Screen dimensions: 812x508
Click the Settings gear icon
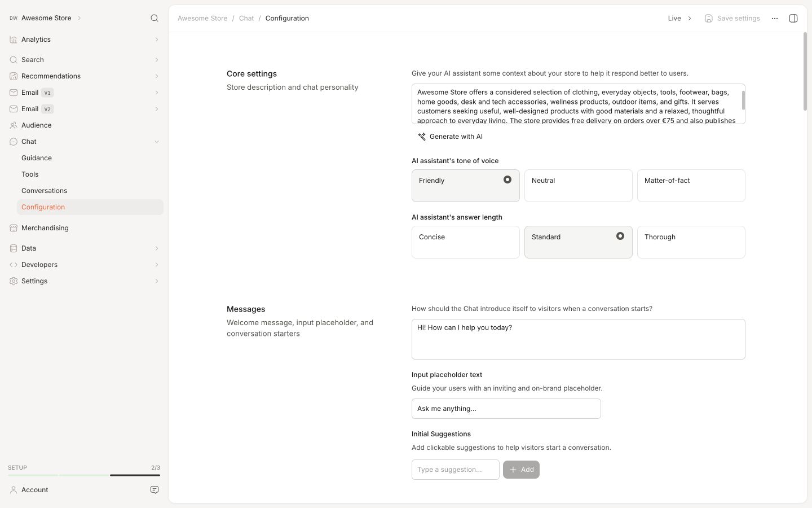click(14, 281)
